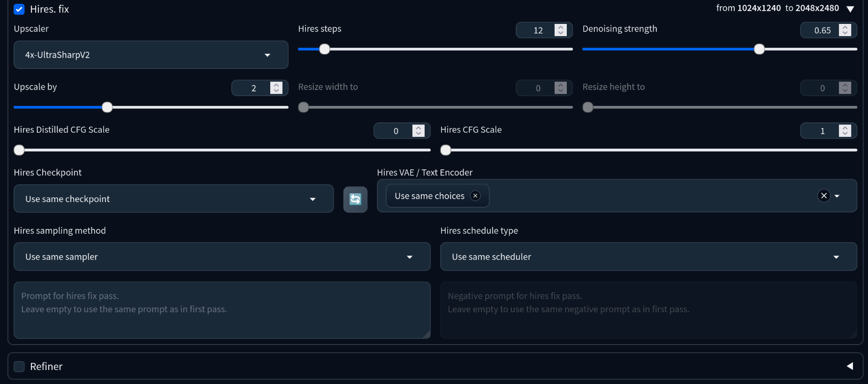Collapse the Hires. fix section triangle
This screenshot has height=384, width=868.
coord(850,9)
